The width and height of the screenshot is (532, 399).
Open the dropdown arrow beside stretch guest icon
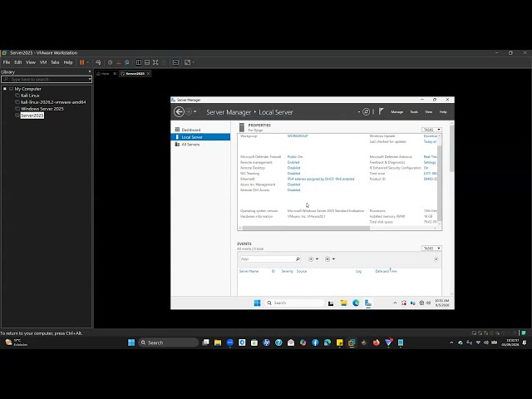194,62
